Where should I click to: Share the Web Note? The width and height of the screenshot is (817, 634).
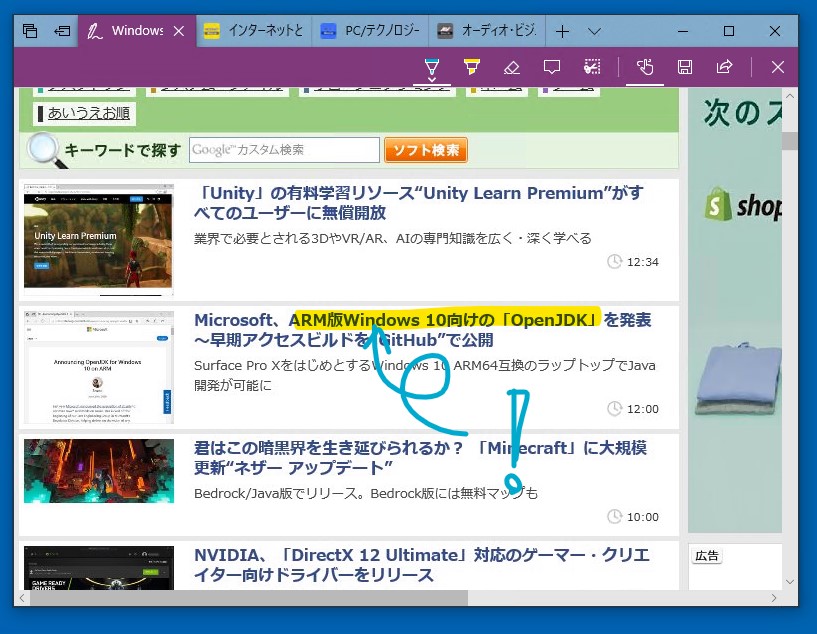[x=723, y=67]
